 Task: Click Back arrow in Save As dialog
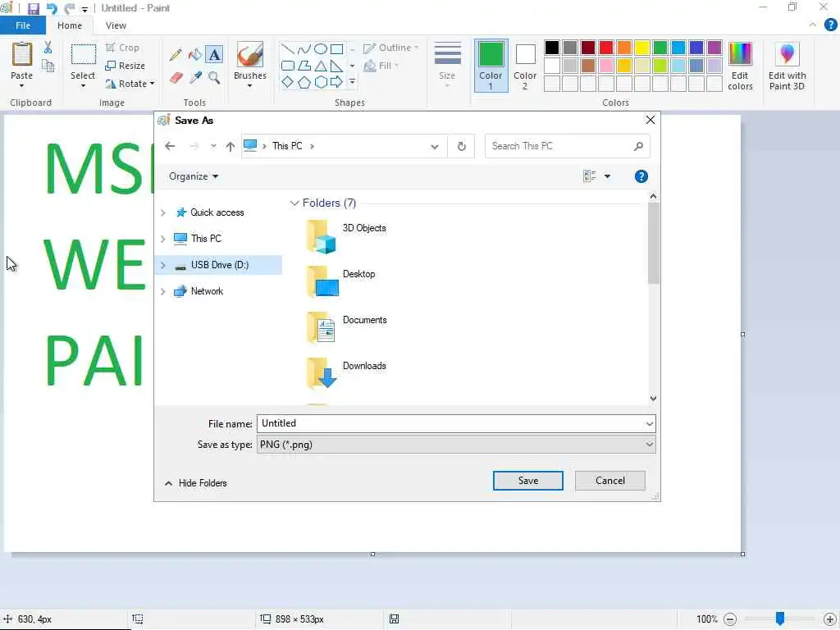pyautogui.click(x=170, y=146)
